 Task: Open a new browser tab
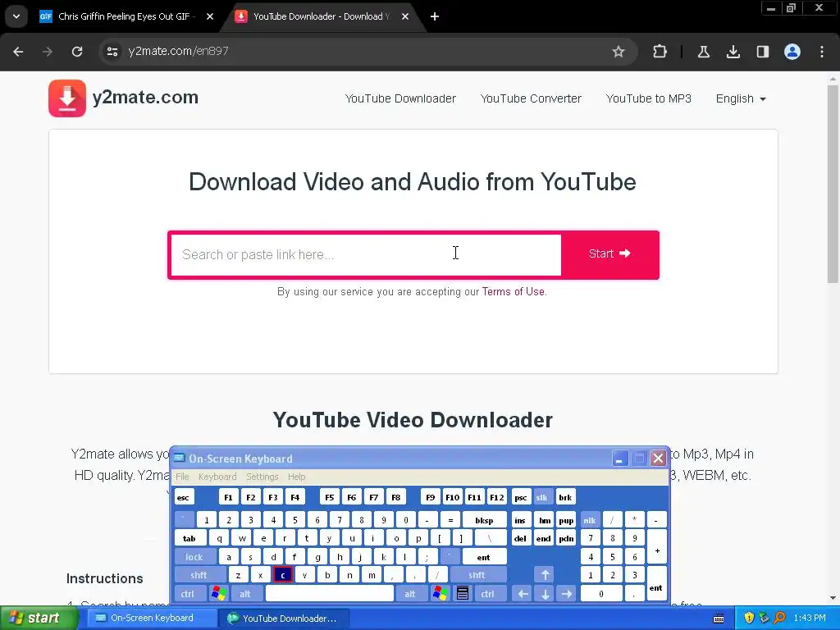point(435,16)
